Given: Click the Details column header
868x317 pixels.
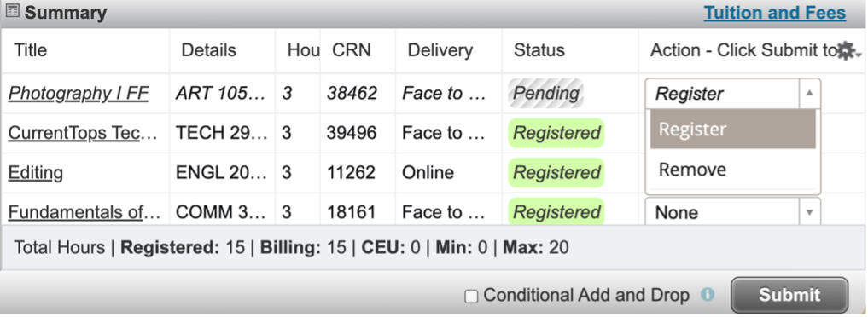Looking at the screenshot, I should point(209,50).
